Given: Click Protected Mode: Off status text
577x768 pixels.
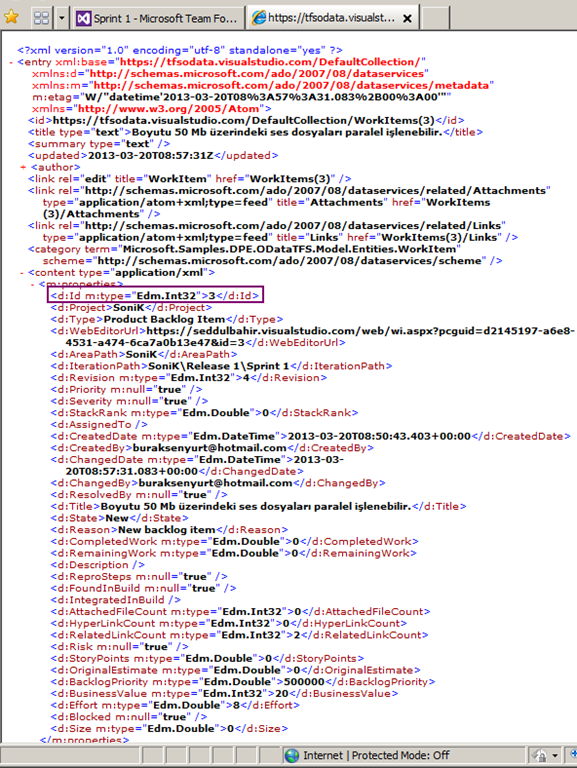Looking at the screenshot, I should point(400,755).
